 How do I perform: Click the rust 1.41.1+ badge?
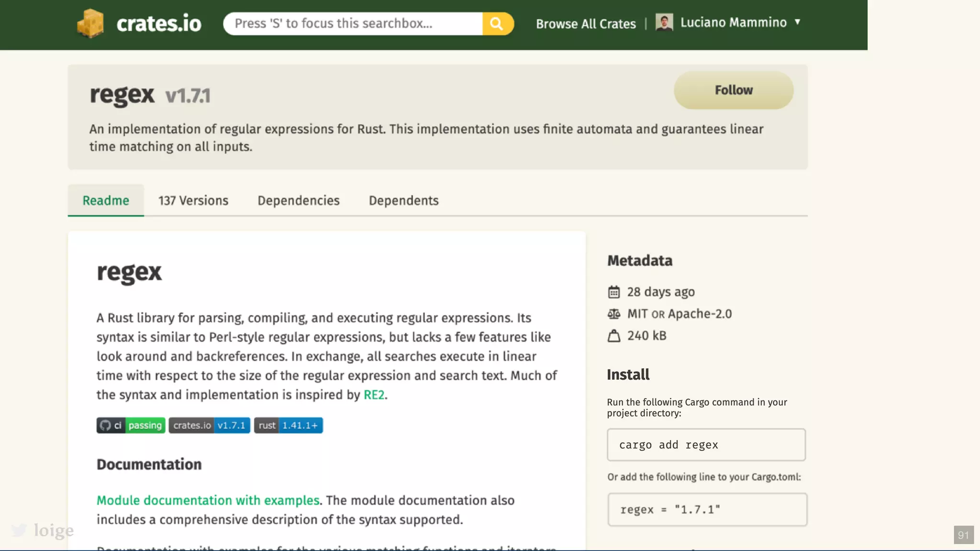[288, 425]
